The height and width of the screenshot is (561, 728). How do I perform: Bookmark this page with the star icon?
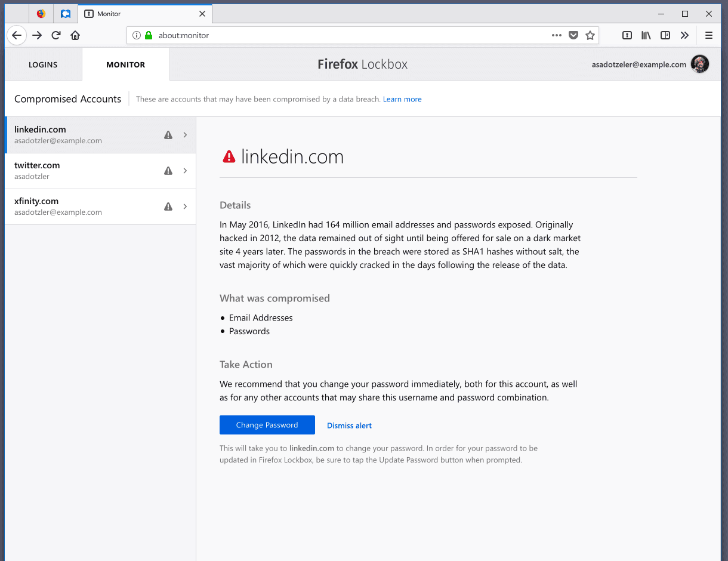coord(590,35)
